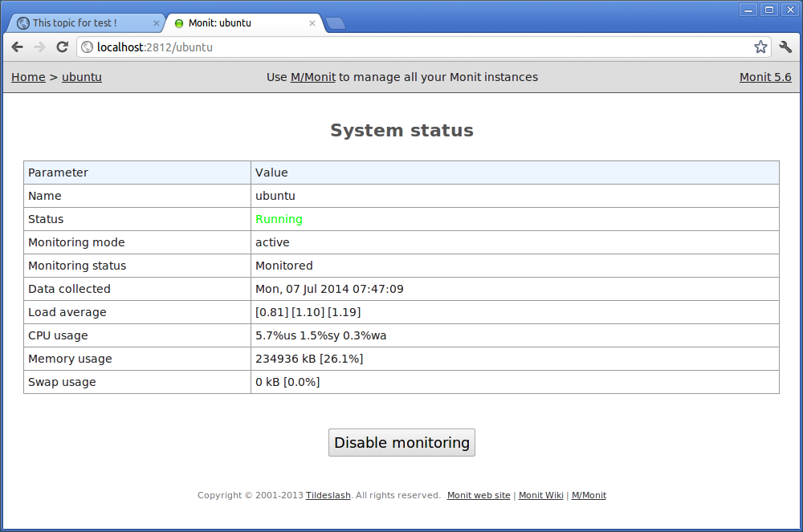
Task: Go to the Home breadcrumb link
Action: point(28,77)
